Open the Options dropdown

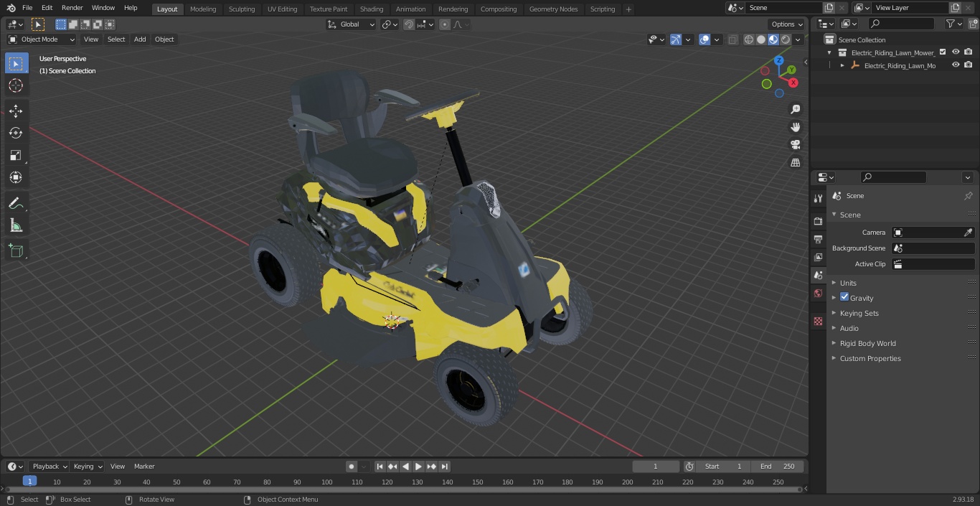(x=787, y=24)
